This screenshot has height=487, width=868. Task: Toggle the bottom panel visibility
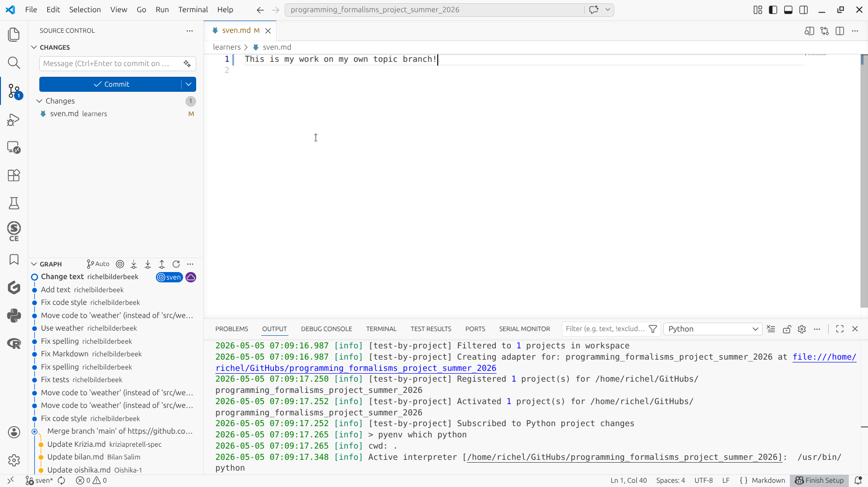point(788,10)
